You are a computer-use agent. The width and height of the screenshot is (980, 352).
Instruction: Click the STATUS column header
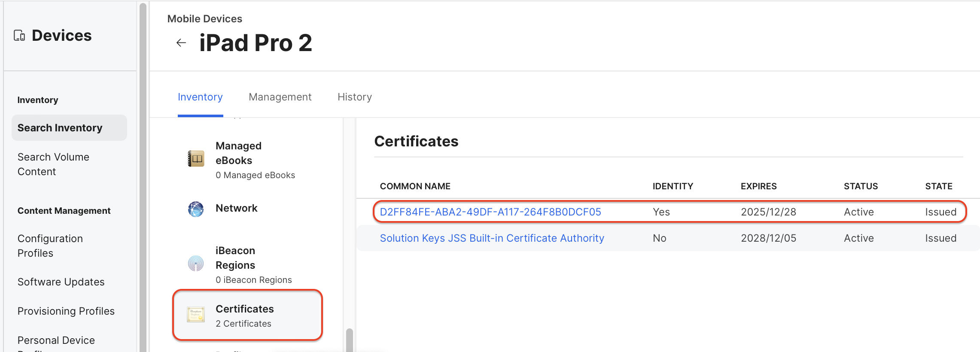pos(861,186)
